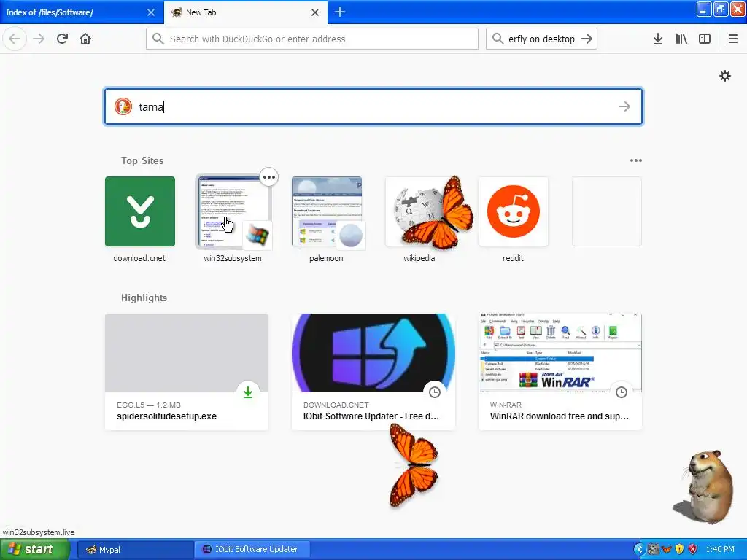Click the butterfly tray icon
Viewport: 747px width, 560px height.
(x=666, y=550)
